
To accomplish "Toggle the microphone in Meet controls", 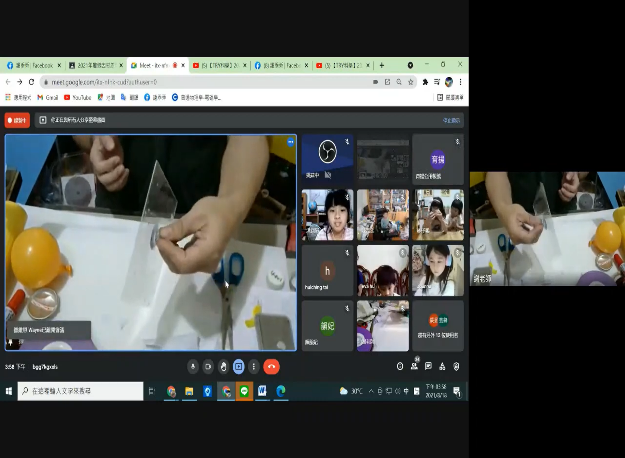I will [x=193, y=366].
